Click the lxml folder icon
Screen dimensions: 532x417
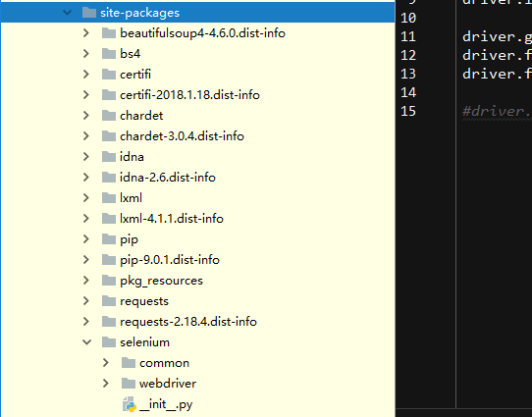tap(109, 198)
